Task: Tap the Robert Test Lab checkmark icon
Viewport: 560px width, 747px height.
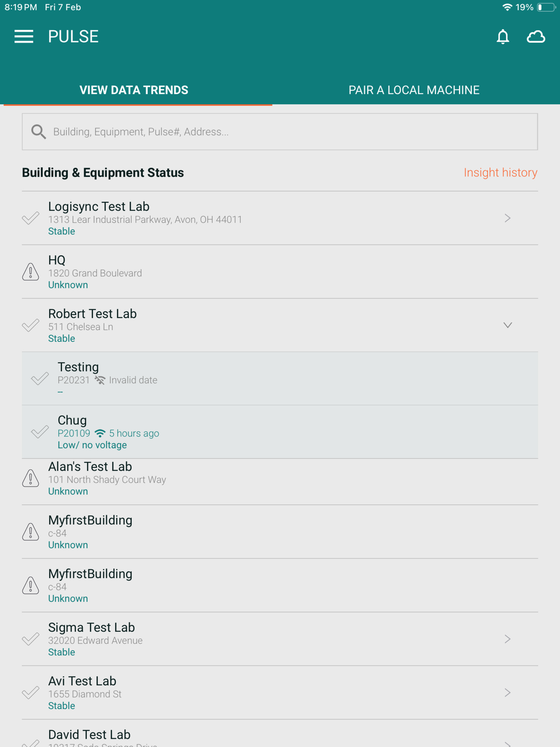Action: point(30,325)
